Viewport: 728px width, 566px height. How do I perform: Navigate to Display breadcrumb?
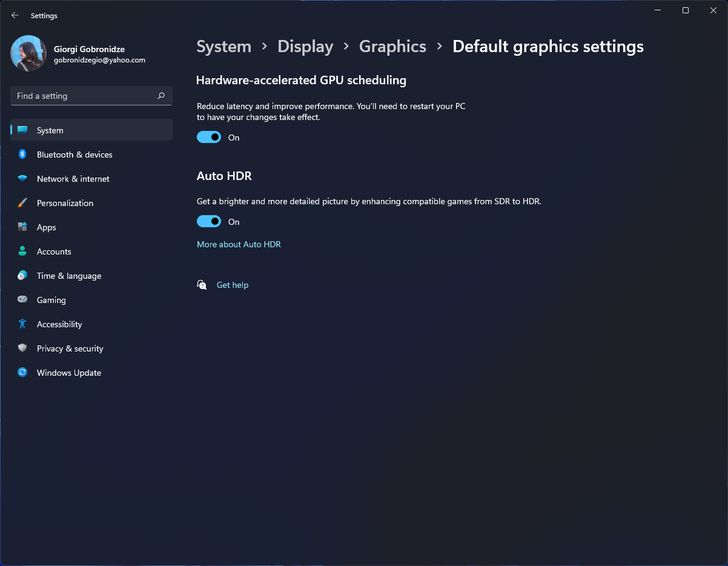[305, 47]
